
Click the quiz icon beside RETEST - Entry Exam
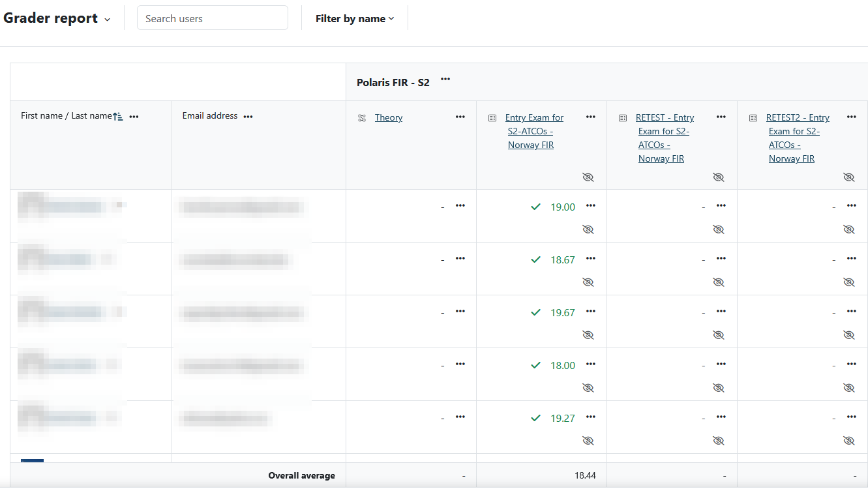(x=623, y=118)
